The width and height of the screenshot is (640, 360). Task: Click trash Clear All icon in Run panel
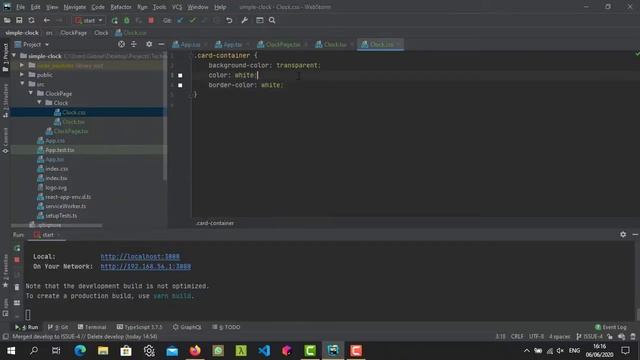17,287
